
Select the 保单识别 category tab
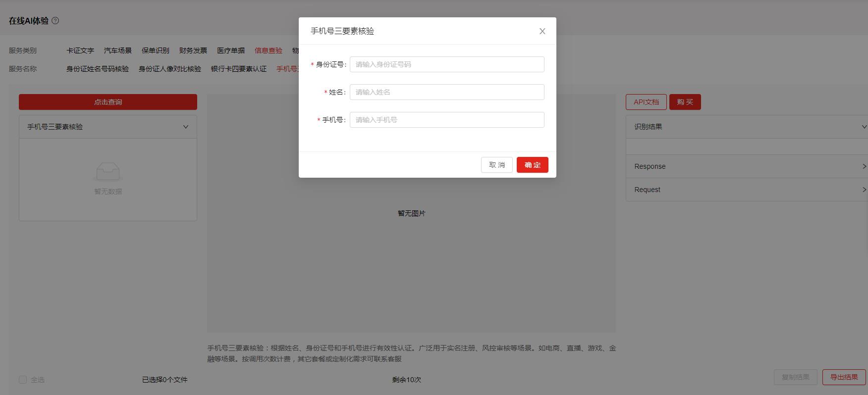(156, 50)
